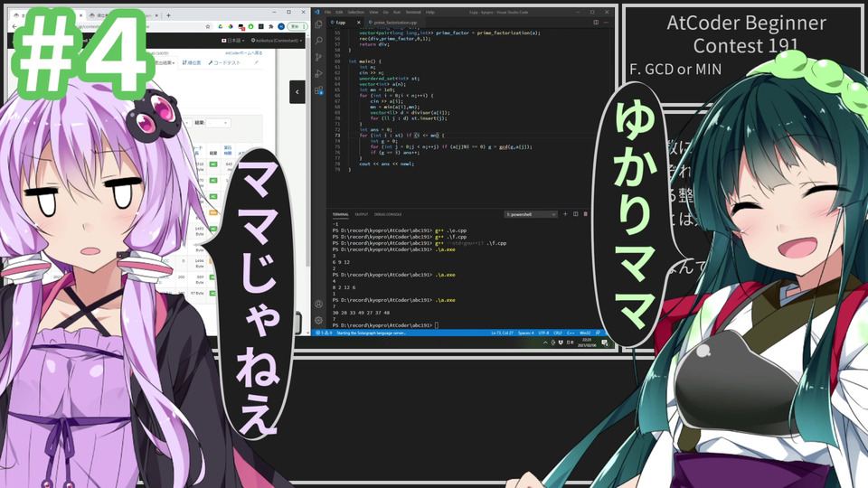
Task: Open the Accounts icon in VS Code
Action: (x=318, y=304)
